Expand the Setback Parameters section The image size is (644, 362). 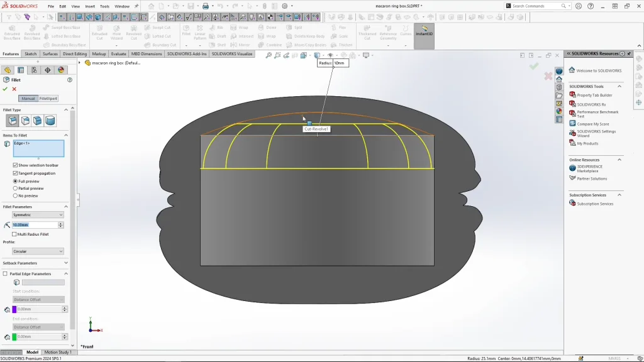pyautogui.click(x=66, y=263)
